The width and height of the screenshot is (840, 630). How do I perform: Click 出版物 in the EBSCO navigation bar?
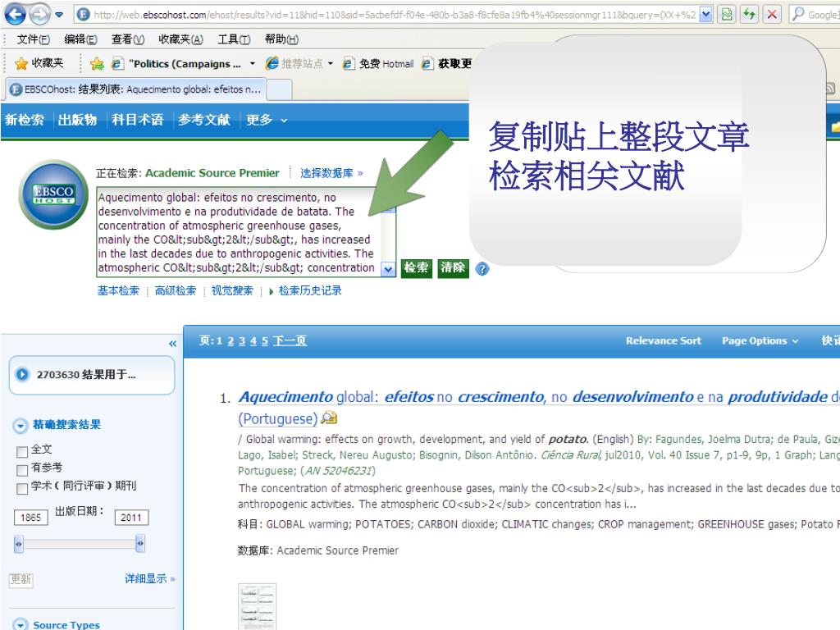tap(78, 120)
